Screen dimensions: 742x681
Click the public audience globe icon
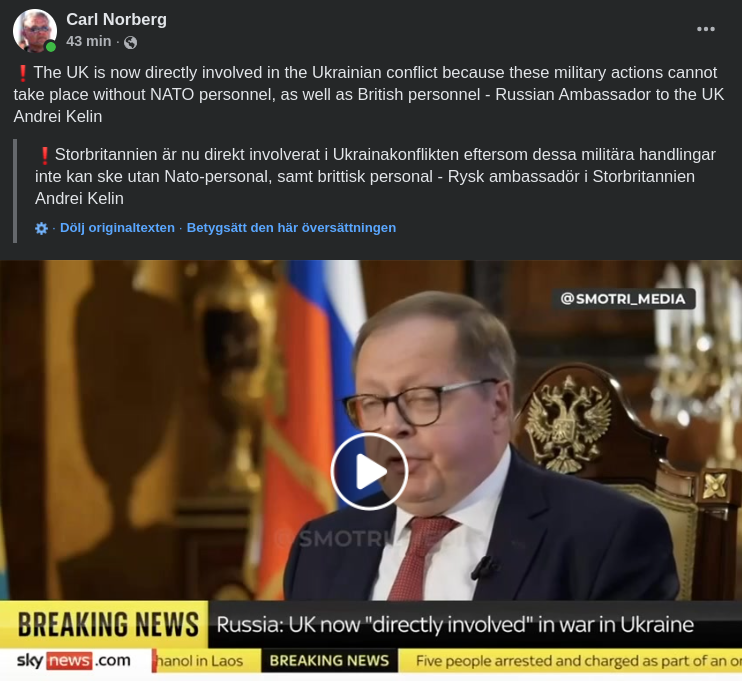click(x=131, y=43)
